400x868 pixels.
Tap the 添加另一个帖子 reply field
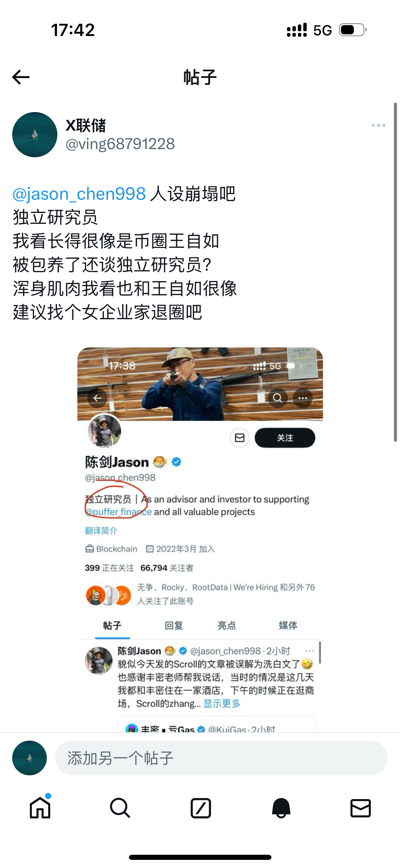[x=221, y=758]
